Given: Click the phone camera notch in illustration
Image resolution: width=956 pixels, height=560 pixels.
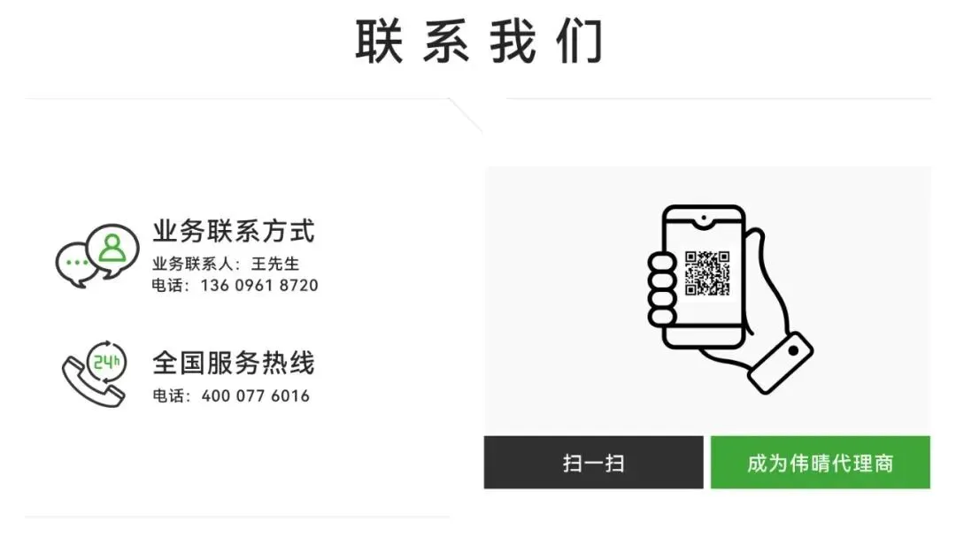Looking at the screenshot, I should (704, 219).
